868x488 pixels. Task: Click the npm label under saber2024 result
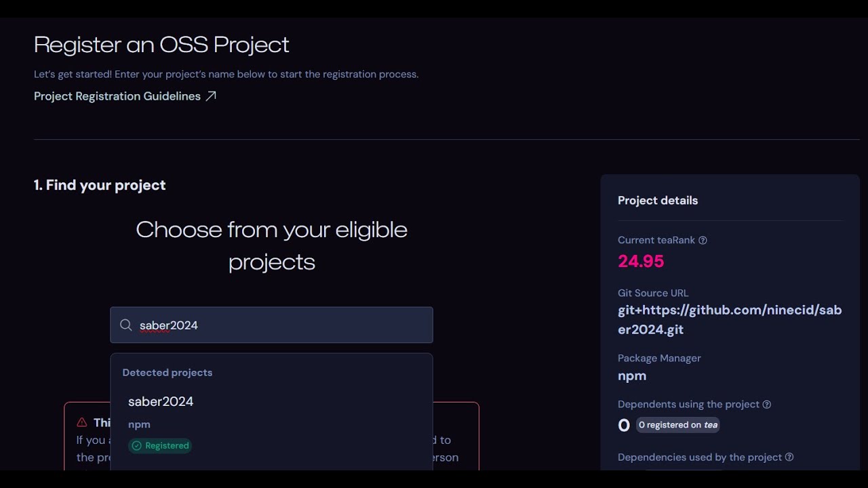click(x=139, y=424)
